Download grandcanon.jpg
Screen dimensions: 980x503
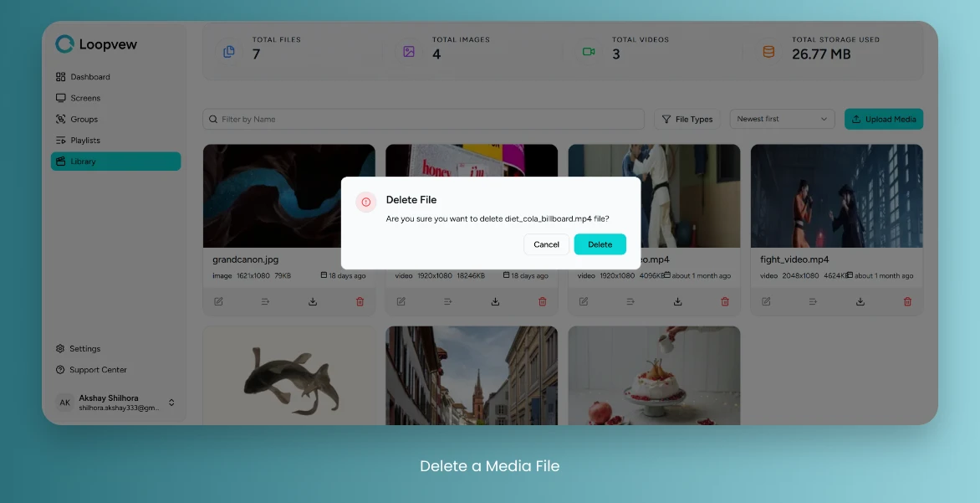pyautogui.click(x=313, y=301)
